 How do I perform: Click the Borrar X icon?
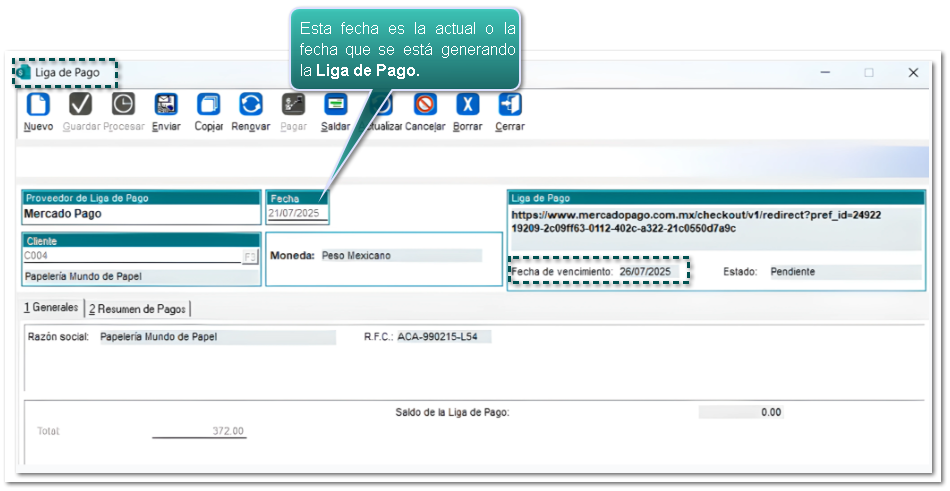click(x=468, y=104)
